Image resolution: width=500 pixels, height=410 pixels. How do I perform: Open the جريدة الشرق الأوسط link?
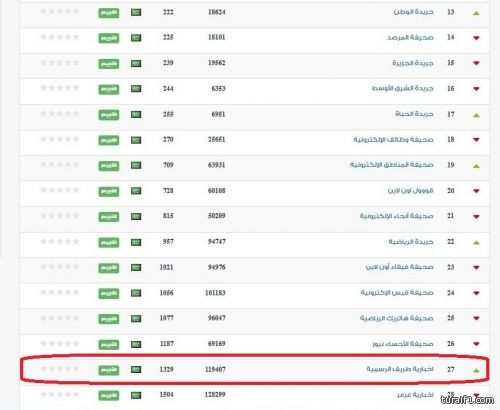[x=403, y=88]
